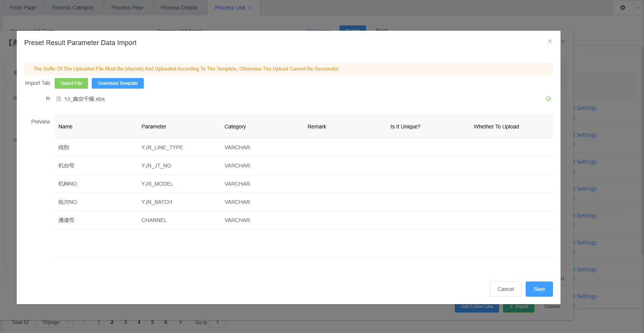Go to page 3 in pagination
The height and width of the screenshot is (333, 644).
pos(126,322)
